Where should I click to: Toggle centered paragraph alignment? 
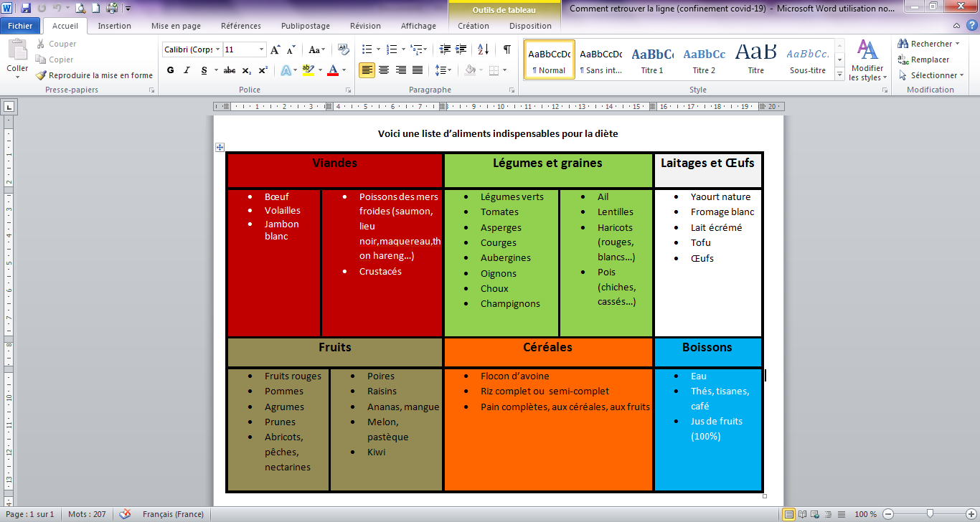pos(384,70)
